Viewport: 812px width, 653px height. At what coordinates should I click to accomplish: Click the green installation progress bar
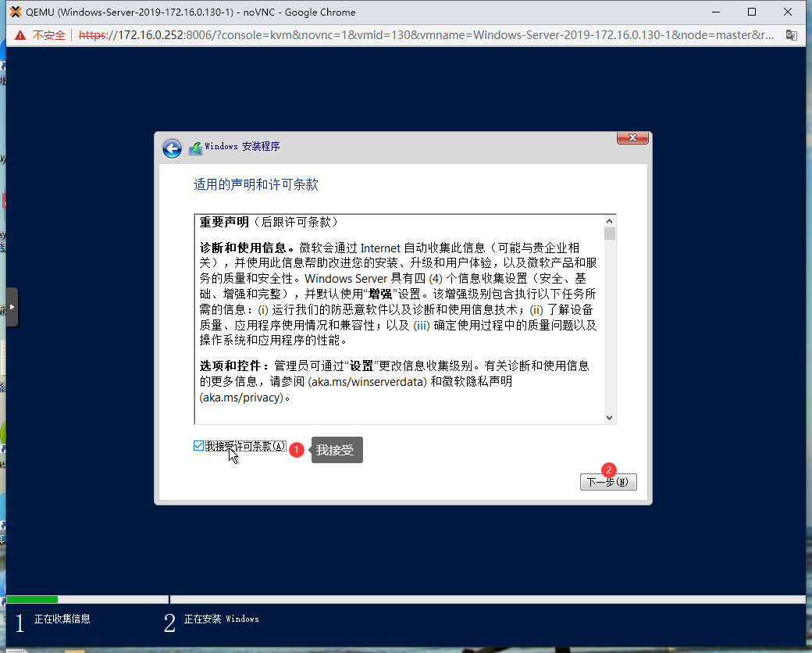pos(32,599)
